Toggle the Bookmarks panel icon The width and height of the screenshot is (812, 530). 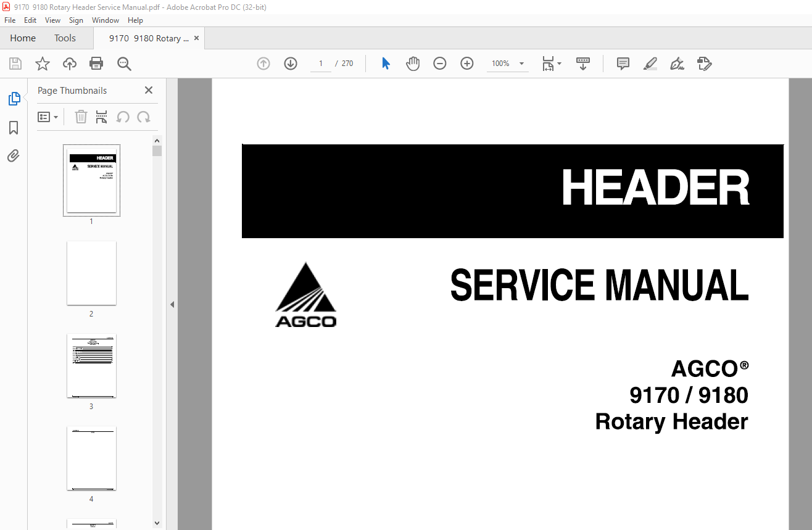tap(14, 128)
